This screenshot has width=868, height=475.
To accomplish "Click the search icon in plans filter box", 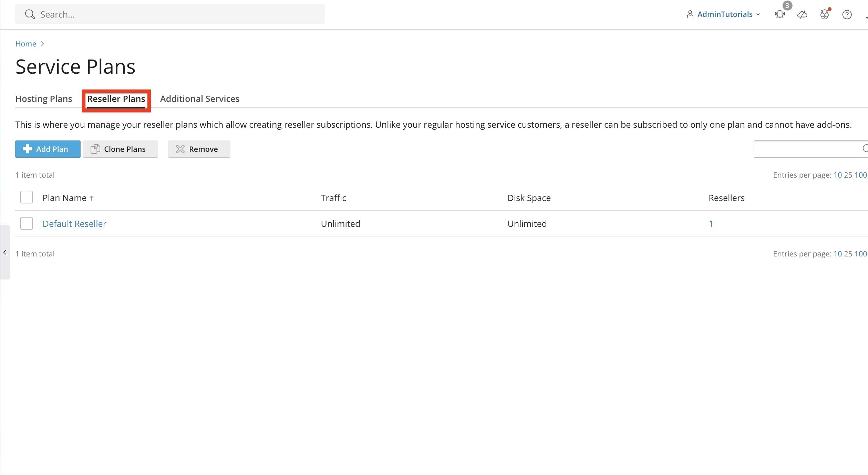I will click(865, 148).
